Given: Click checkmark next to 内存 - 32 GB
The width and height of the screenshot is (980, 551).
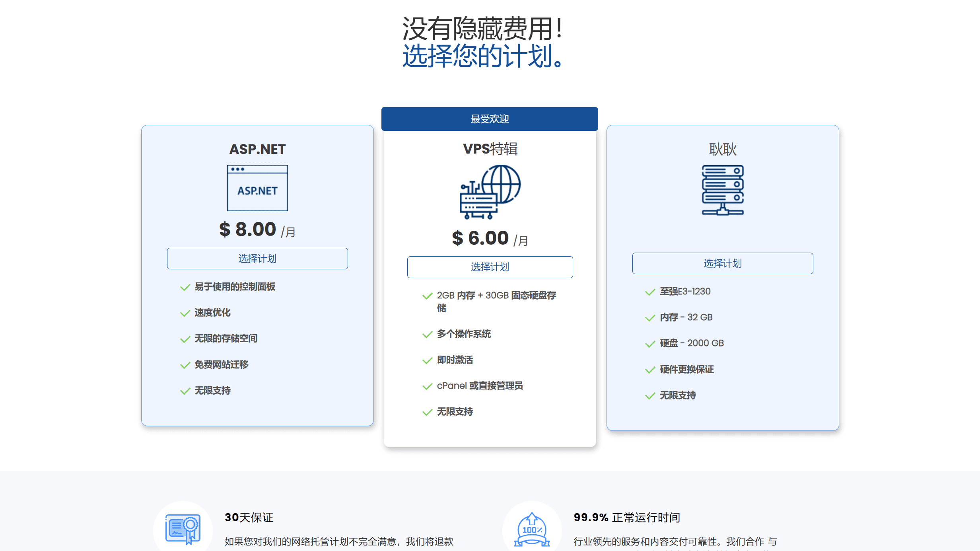Looking at the screenshot, I should pyautogui.click(x=650, y=318).
